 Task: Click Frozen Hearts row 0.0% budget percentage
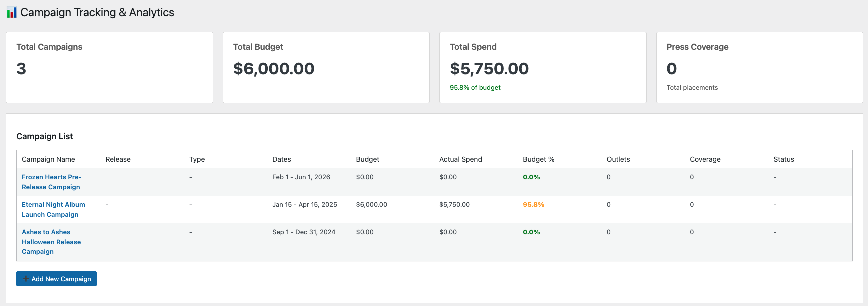coord(531,177)
